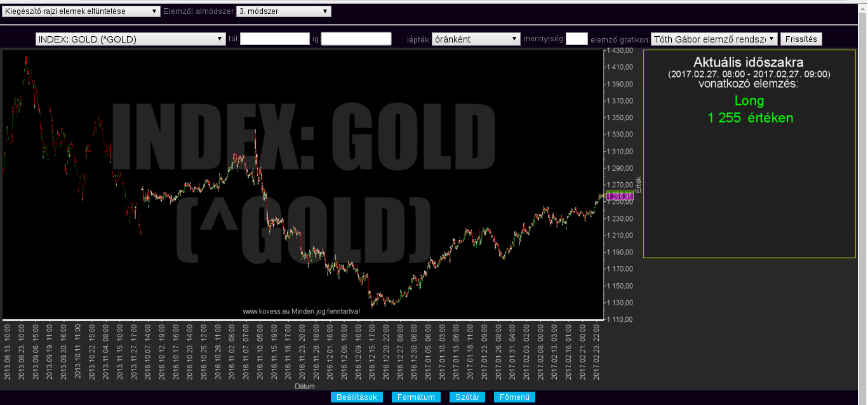Image resolution: width=868 pixels, height=405 pixels.
Task: Click the 'Aktuális időszakra' analysis heading
Action: [749, 63]
